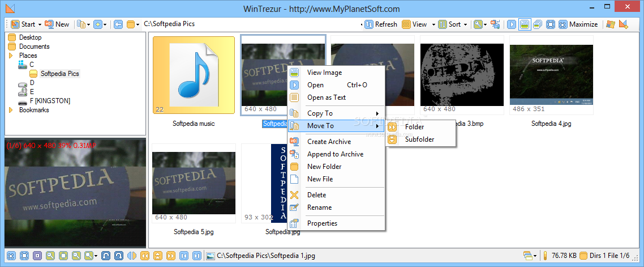The height and width of the screenshot is (267, 644).
Task: Click the zoom out magnifier icon
Action: 76,256
